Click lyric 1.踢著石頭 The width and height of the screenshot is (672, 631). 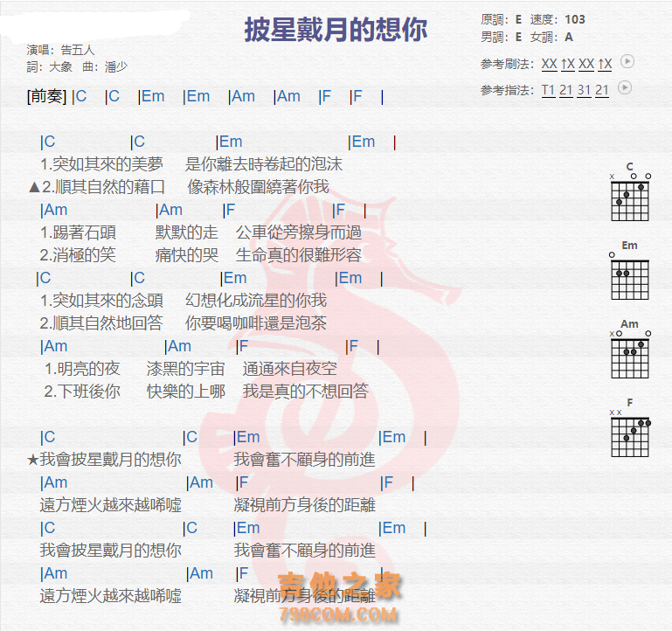point(78,232)
